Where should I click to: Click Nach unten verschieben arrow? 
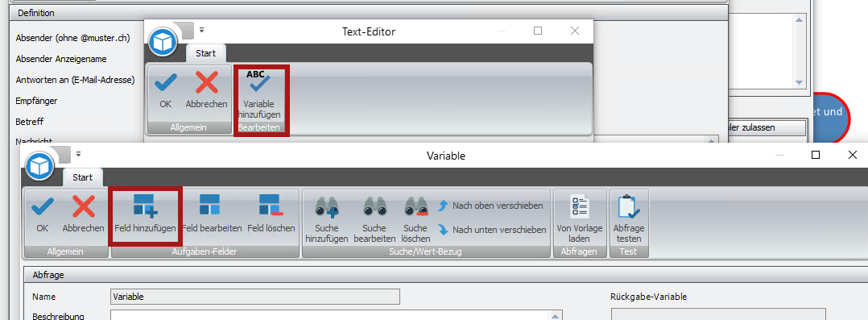442,229
